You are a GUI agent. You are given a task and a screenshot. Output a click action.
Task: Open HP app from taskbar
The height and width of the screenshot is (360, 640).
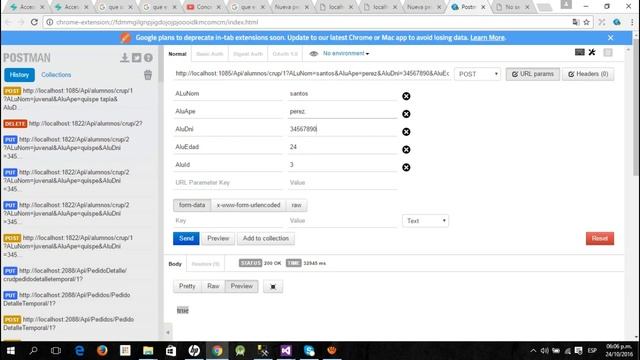coord(194,351)
